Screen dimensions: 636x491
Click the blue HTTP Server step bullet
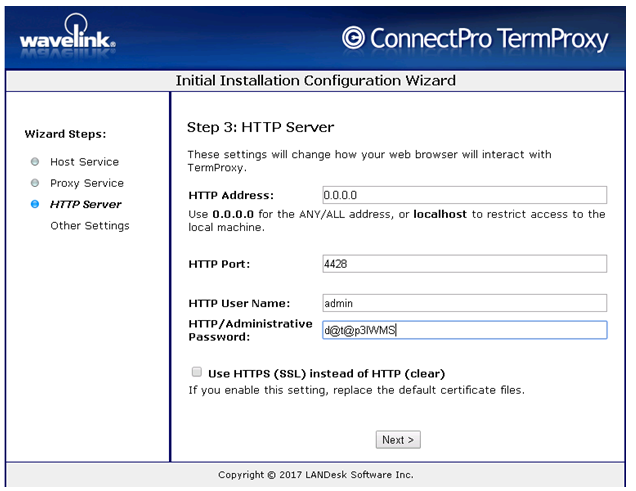point(35,204)
